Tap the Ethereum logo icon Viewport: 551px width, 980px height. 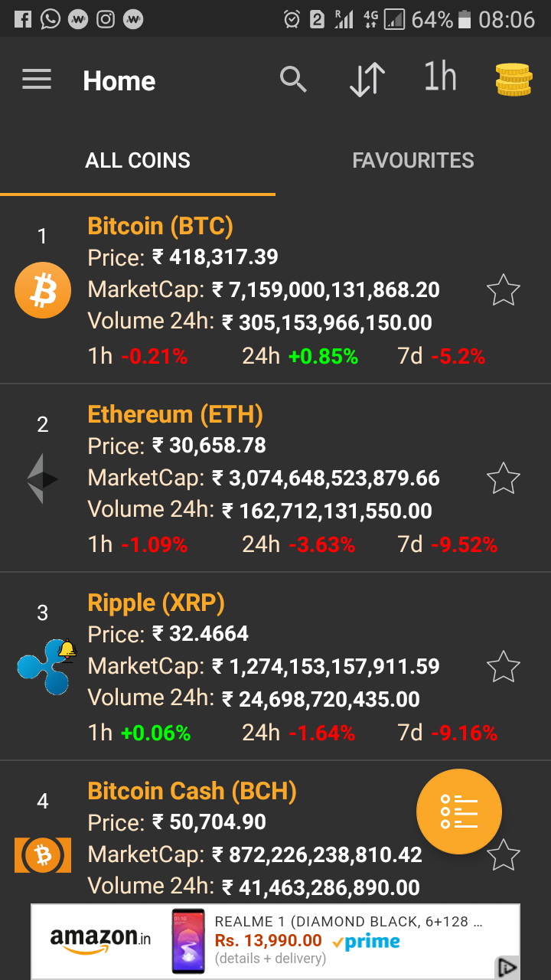coord(43,479)
